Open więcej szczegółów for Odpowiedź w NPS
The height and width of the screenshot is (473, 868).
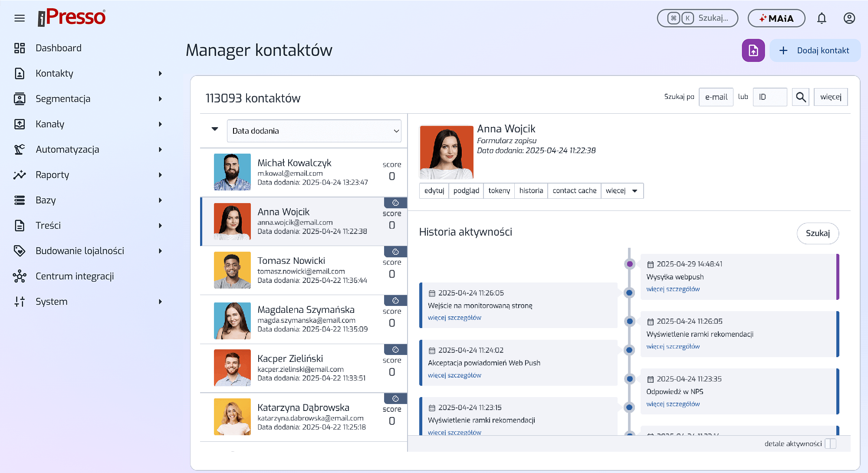(673, 404)
